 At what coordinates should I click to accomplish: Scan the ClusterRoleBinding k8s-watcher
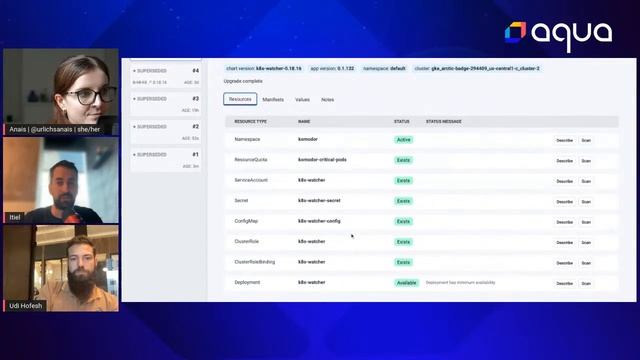pyautogui.click(x=586, y=263)
